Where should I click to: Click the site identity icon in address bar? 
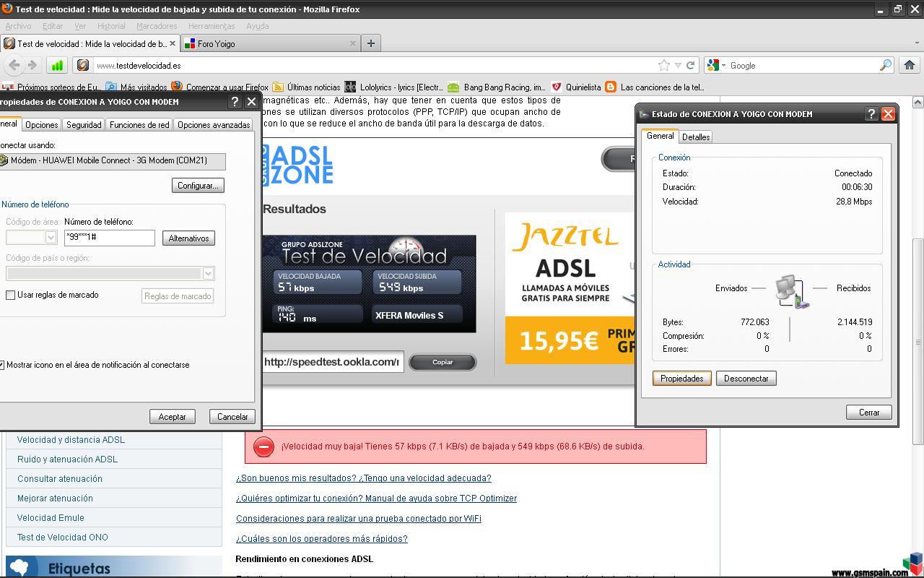[83, 65]
